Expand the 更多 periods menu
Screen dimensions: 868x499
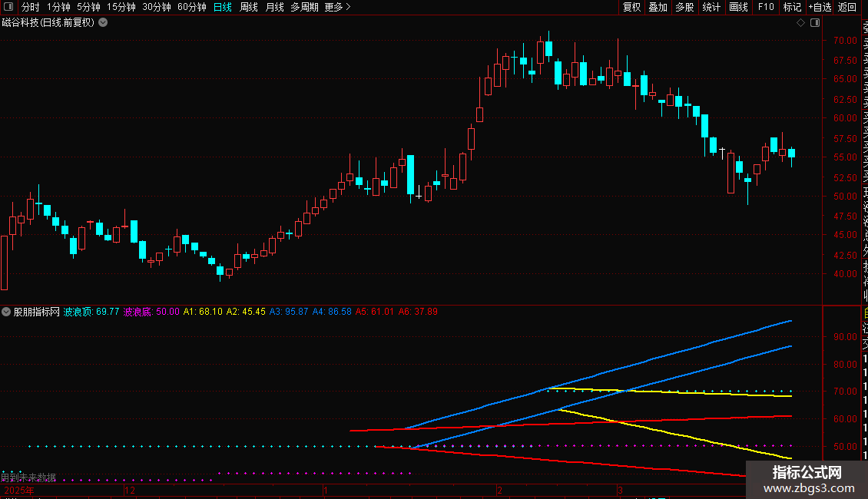338,7
